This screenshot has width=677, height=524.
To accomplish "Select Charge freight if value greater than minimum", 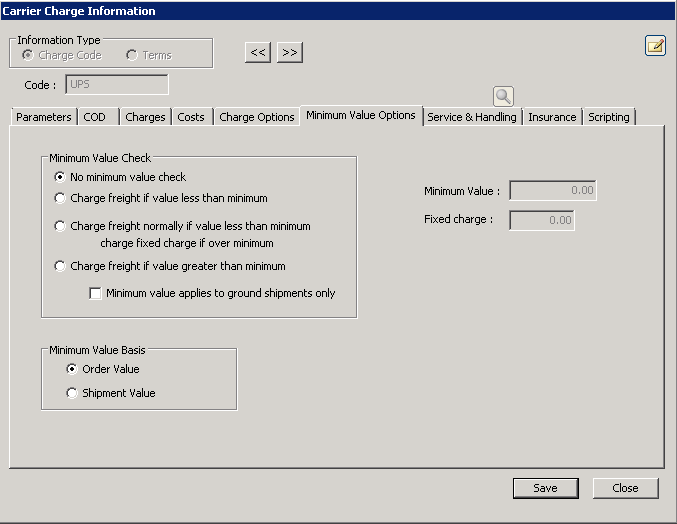I will 61,266.
